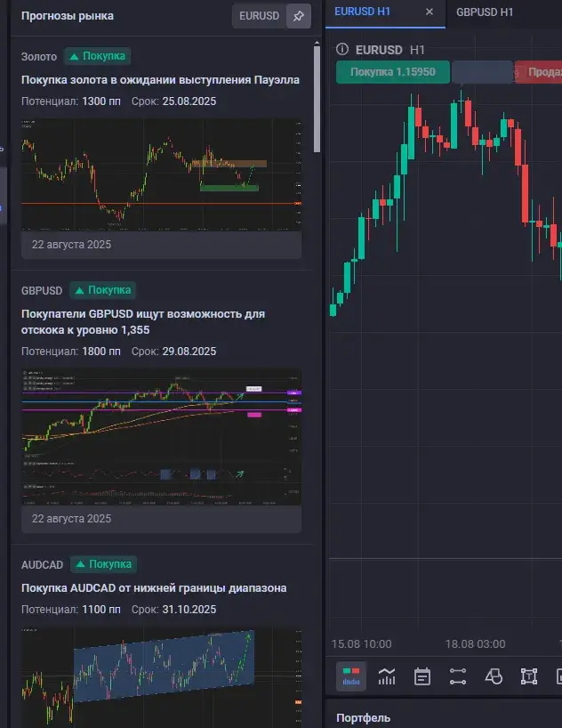Click the gold forecast date '22 августа 2025'
Viewport: 562px width, 728px height.
[71, 245]
